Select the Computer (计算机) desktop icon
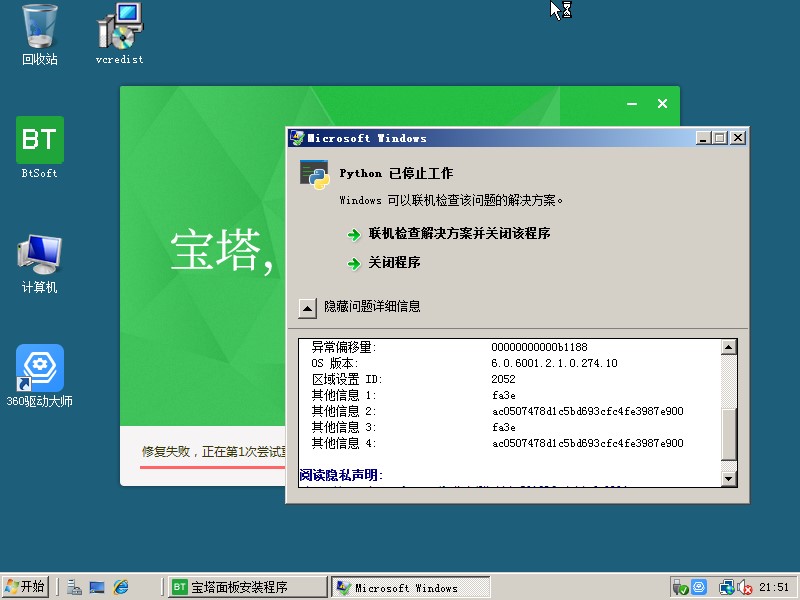 pyautogui.click(x=40, y=264)
